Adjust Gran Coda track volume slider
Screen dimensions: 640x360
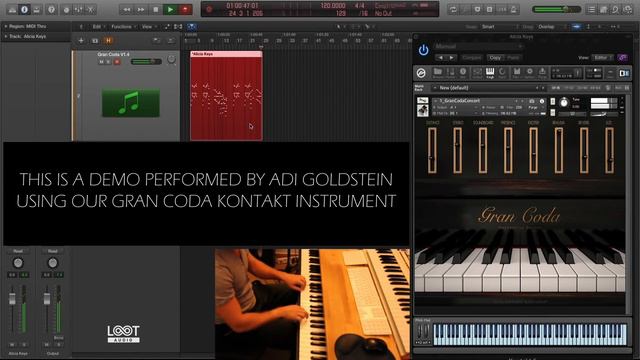pos(146,62)
